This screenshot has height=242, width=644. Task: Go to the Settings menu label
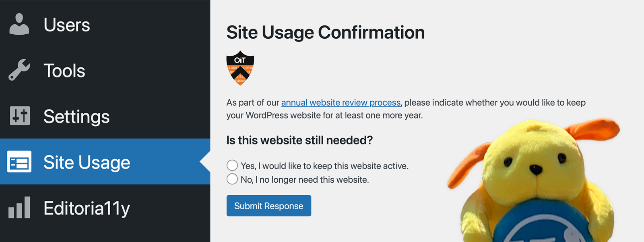click(76, 117)
